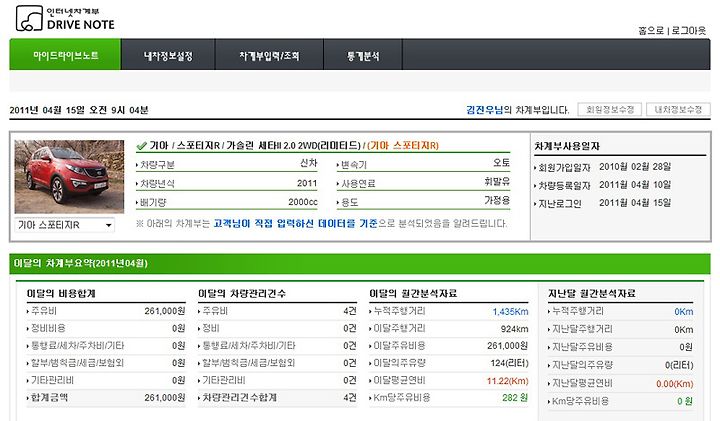Click the 이달의 월간분석자료 heading

click(x=413, y=293)
